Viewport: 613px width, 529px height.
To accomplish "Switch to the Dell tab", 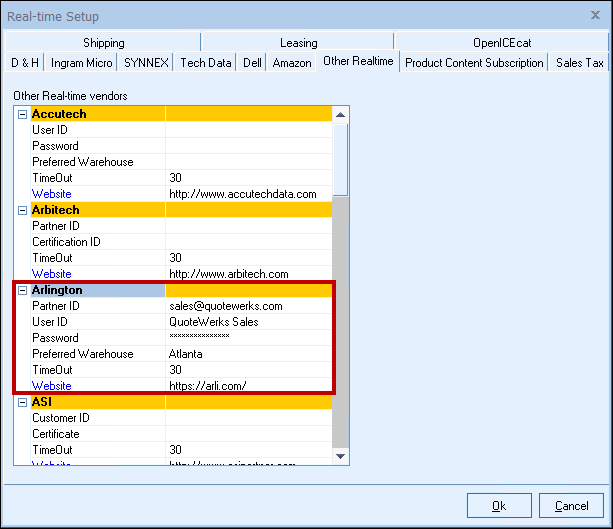I will click(x=252, y=63).
